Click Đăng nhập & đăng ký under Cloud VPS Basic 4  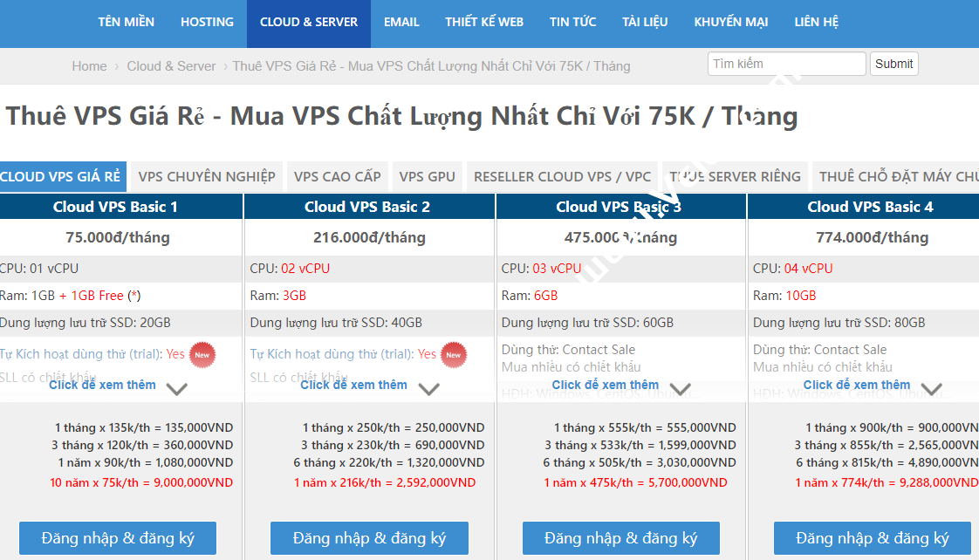tap(872, 538)
